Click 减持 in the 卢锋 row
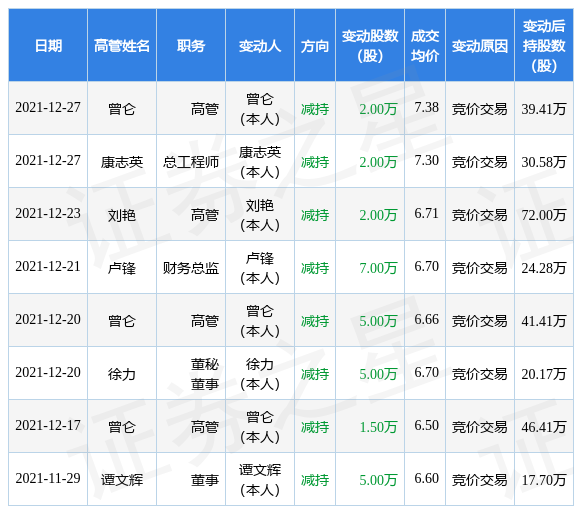This screenshot has height=514, width=574. point(315,268)
